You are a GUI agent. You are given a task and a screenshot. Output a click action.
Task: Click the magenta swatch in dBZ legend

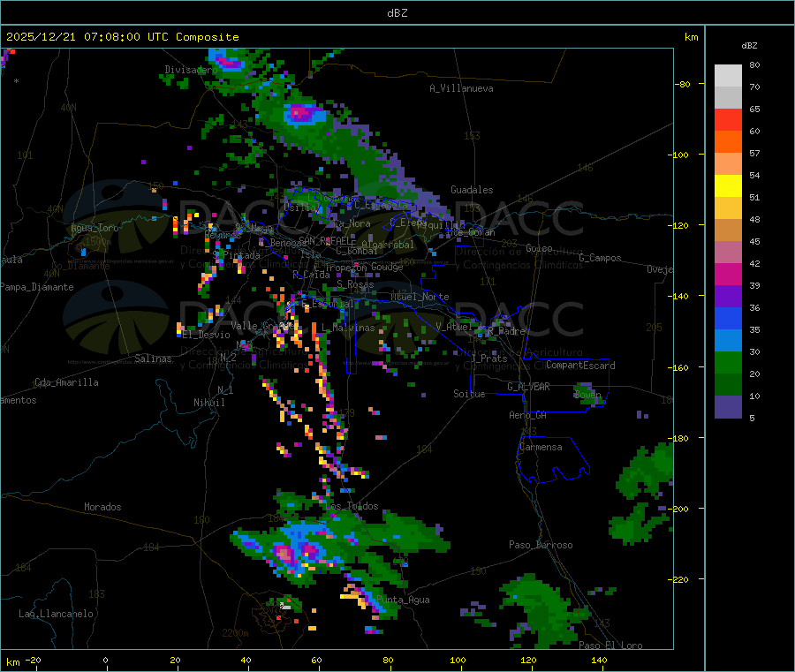(x=728, y=274)
